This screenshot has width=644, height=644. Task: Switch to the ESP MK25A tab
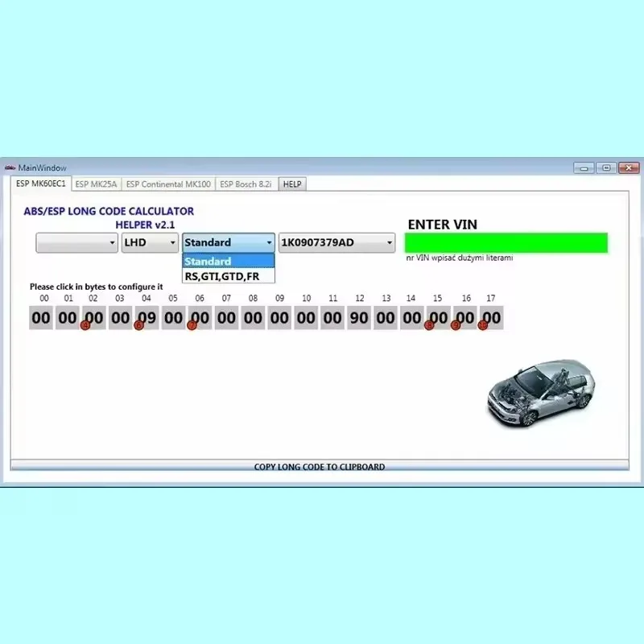click(97, 184)
